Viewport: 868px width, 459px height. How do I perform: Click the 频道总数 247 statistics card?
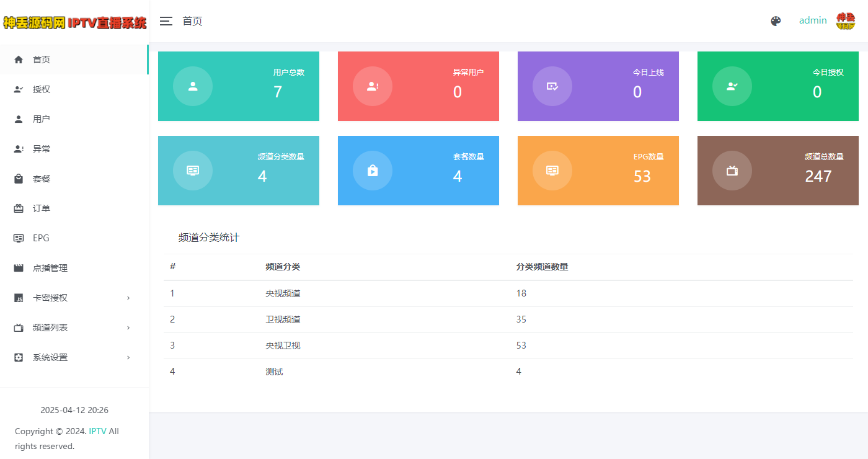[x=777, y=171]
